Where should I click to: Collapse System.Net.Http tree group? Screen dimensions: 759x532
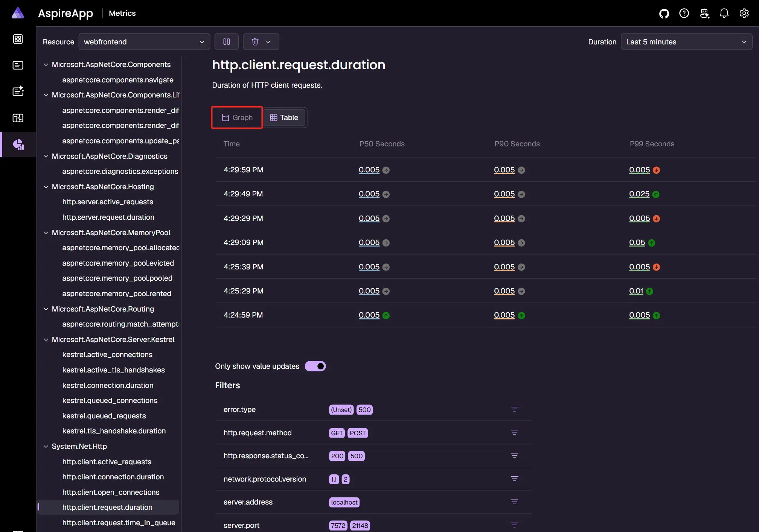(46, 446)
